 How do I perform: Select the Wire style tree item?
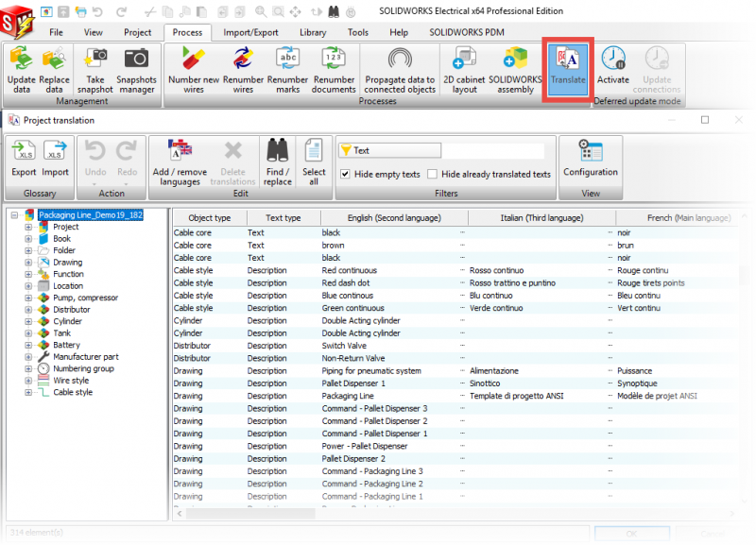pyautogui.click(x=71, y=381)
